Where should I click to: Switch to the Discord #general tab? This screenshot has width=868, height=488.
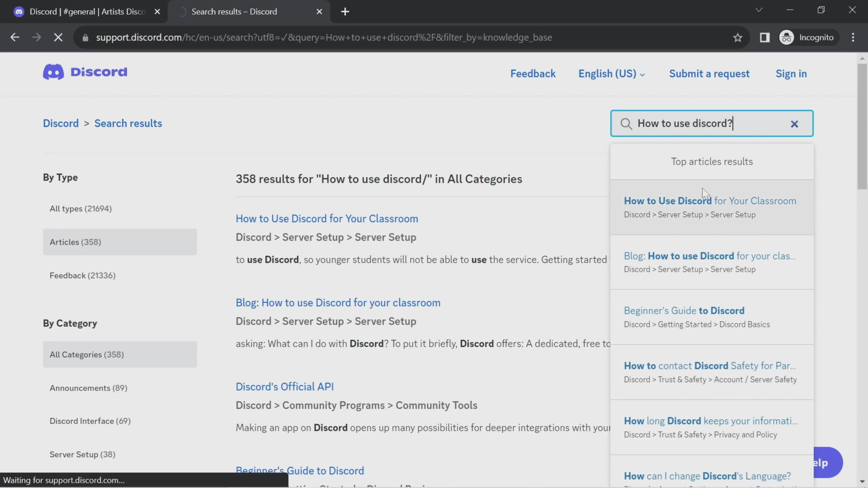84,12
